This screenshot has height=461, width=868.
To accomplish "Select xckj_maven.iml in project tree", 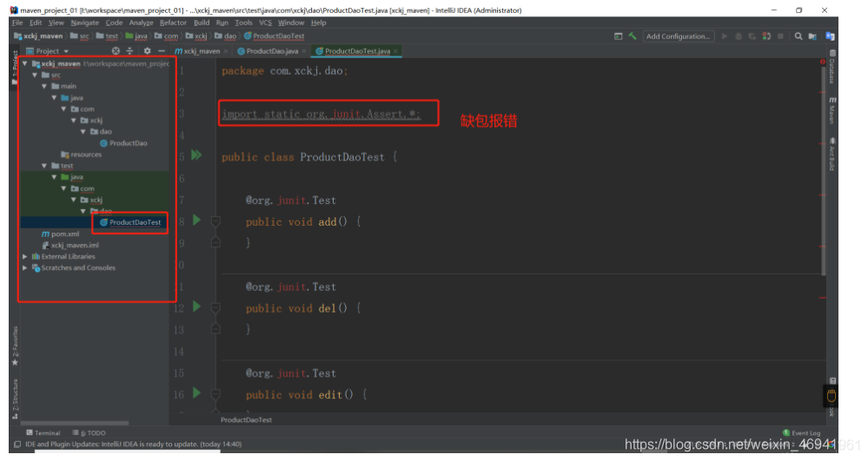I will tap(70, 245).
